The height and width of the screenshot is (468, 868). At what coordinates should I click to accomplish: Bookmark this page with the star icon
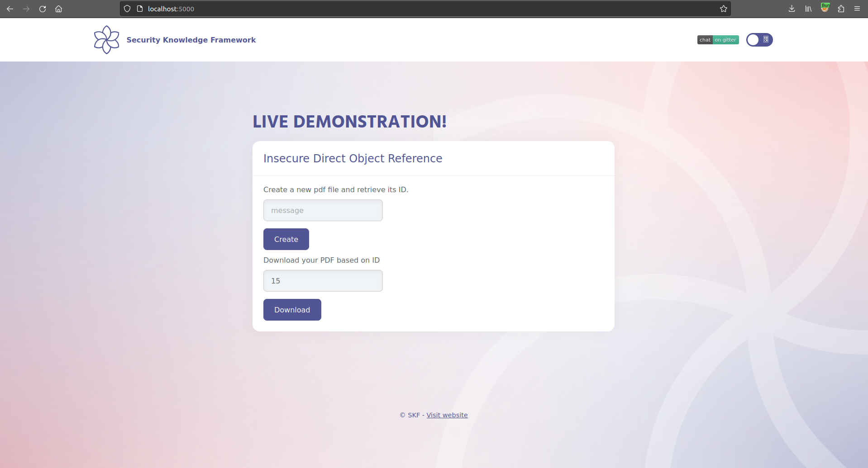click(724, 9)
